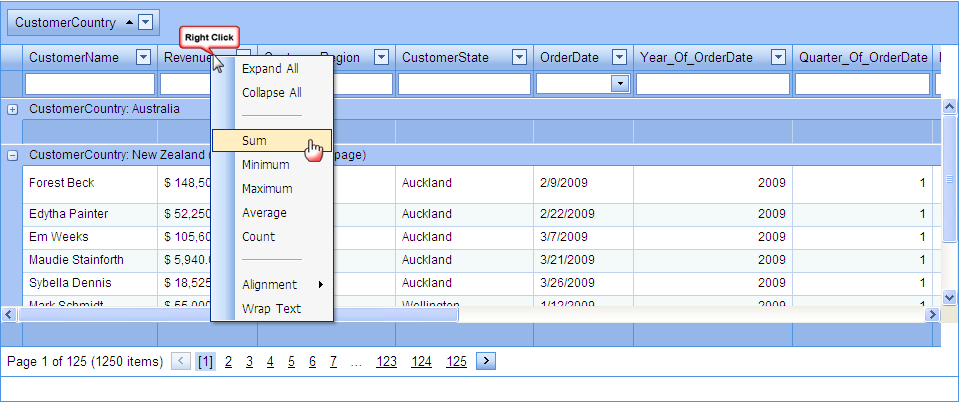Image resolution: width=960 pixels, height=402 pixels.
Task: Go to page 124 link
Action: (x=421, y=362)
